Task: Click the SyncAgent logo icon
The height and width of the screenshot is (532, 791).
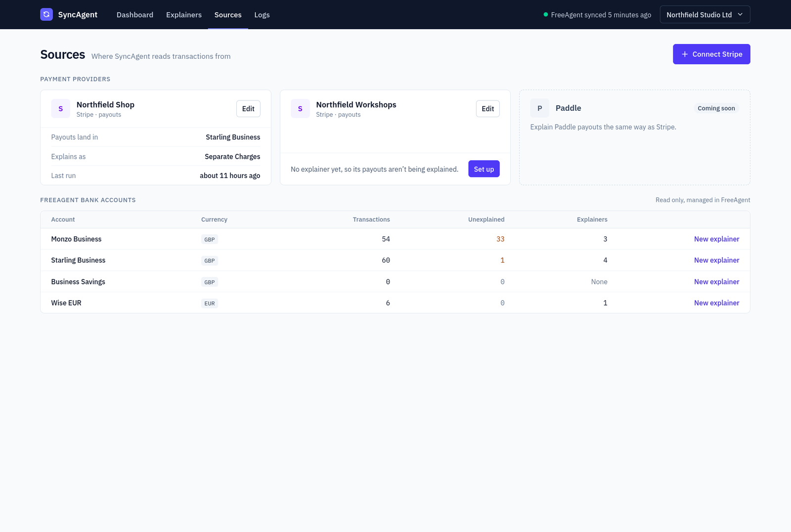Action: 46,14
